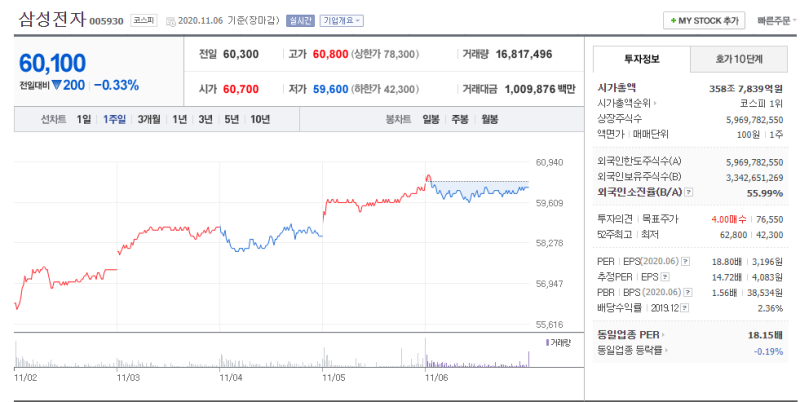Click the 외국인소진율 value 55.99%
800x402 pixels.
point(764,193)
